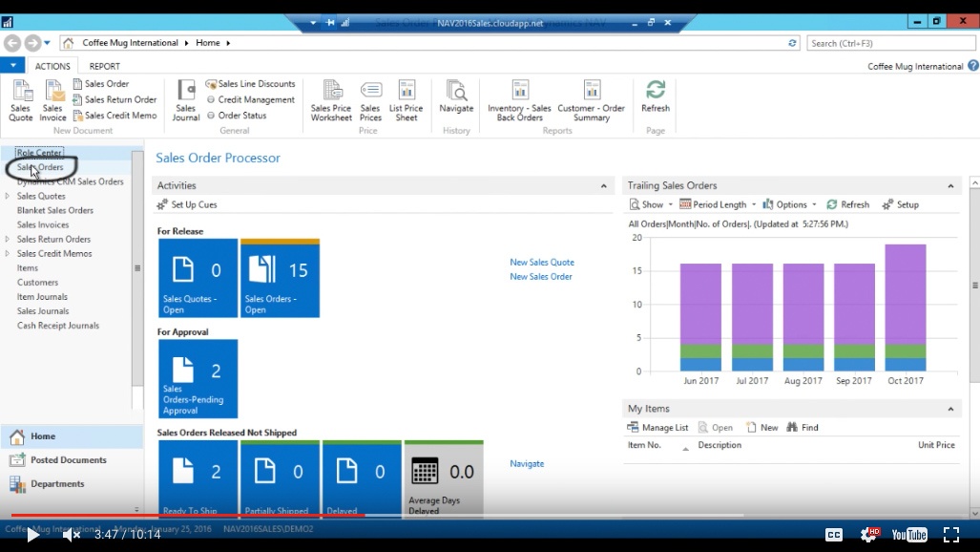The width and height of the screenshot is (980, 552).
Task: Click the New Sales Order link
Action: [x=541, y=277]
